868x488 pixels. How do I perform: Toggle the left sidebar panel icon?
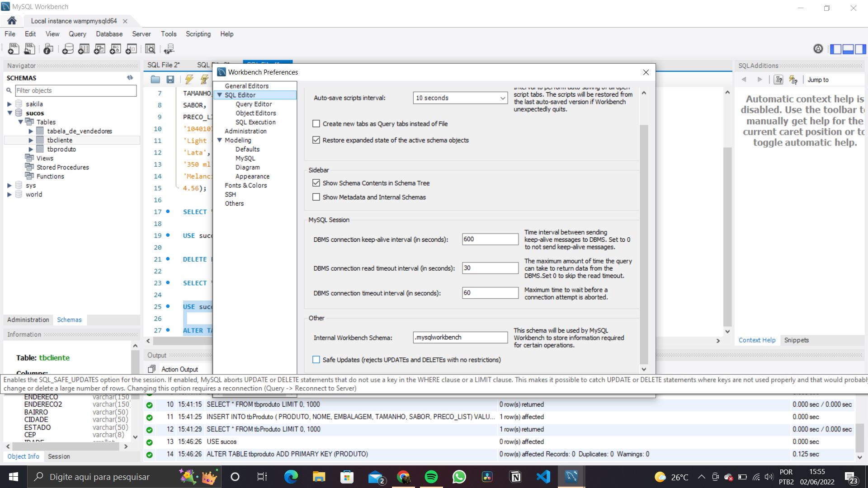tap(836, 49)
